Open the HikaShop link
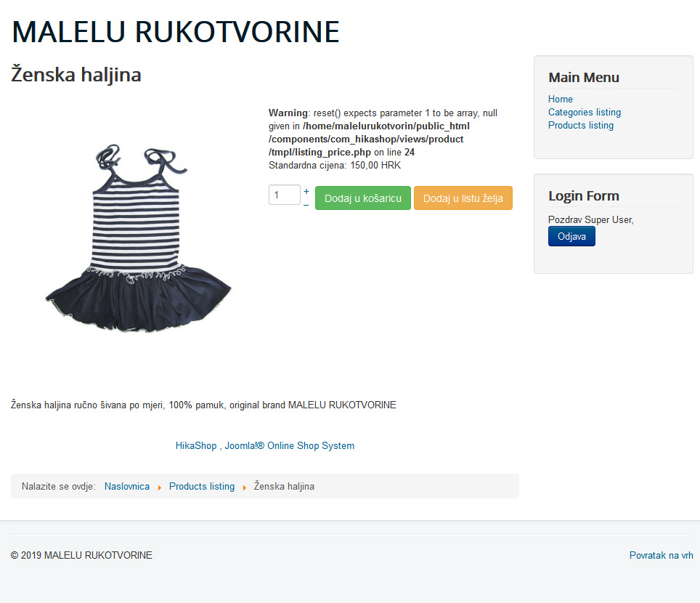Viewport: 700px width, 603px height. (x=196, y=446)
